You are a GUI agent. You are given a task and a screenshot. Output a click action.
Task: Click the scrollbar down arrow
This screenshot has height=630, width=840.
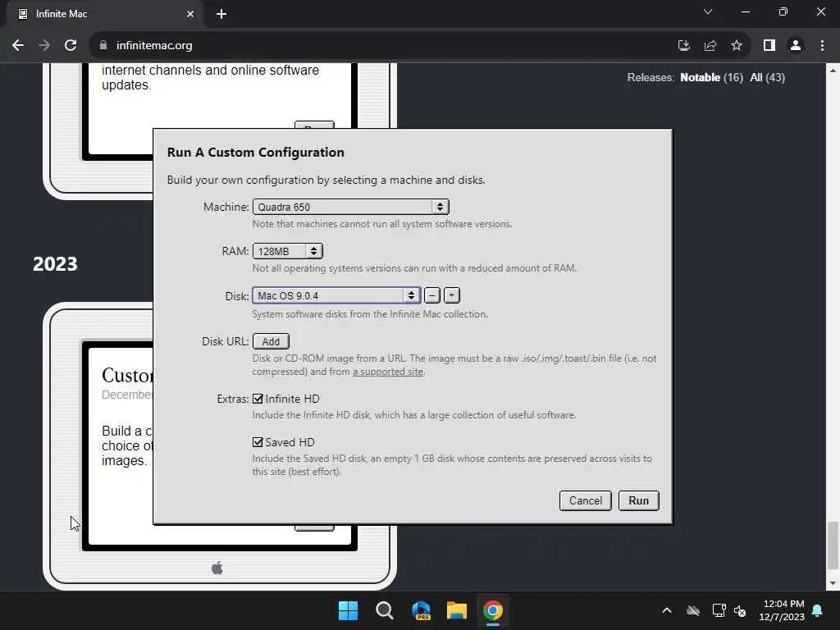pos(832,583)
